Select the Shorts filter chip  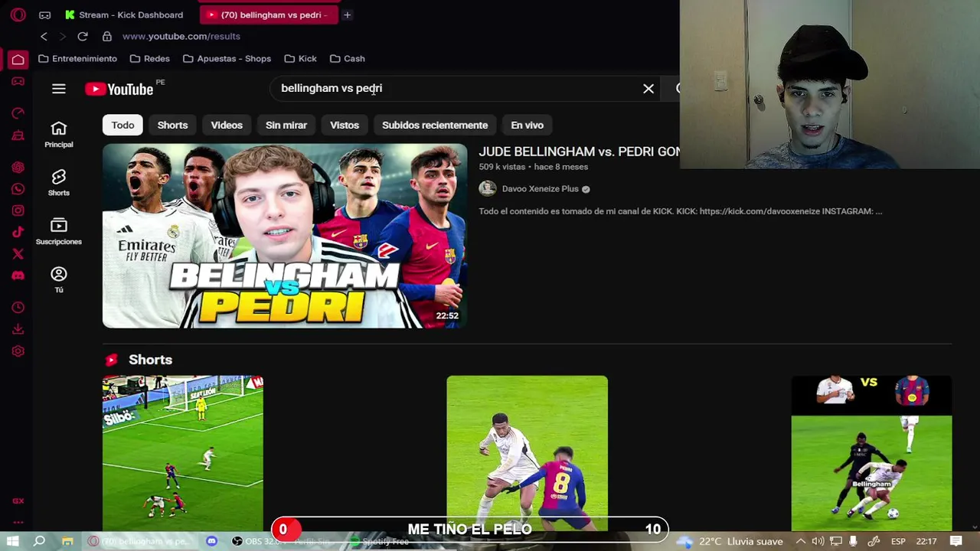[172, 125]
